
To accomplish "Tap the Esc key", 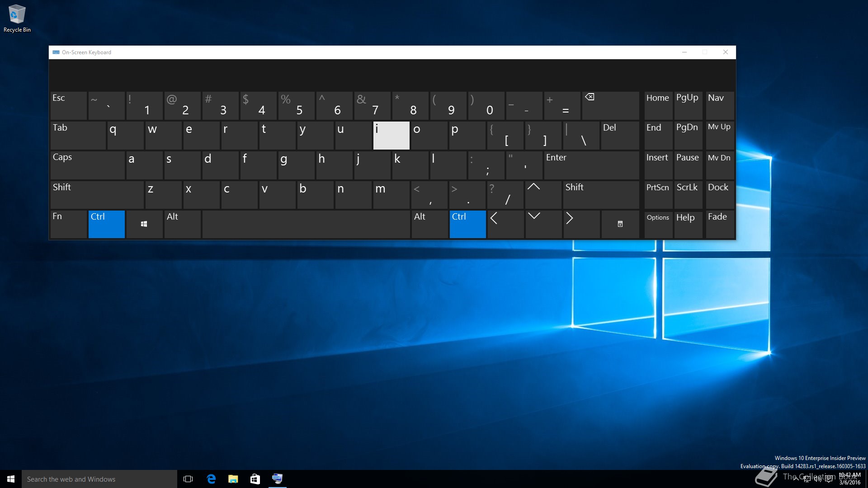I will point(69,105).
